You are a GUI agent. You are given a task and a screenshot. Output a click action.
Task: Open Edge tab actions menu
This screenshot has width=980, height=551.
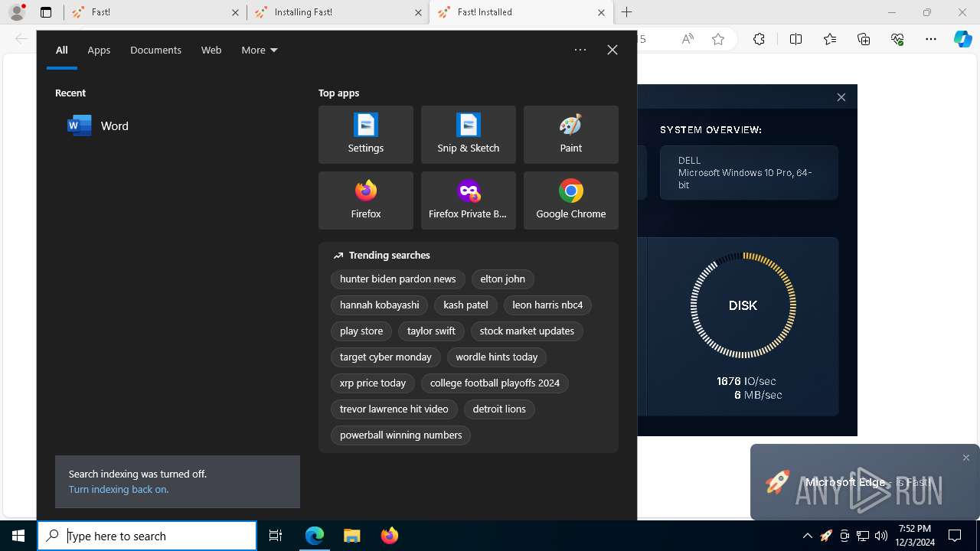(46, 12)
